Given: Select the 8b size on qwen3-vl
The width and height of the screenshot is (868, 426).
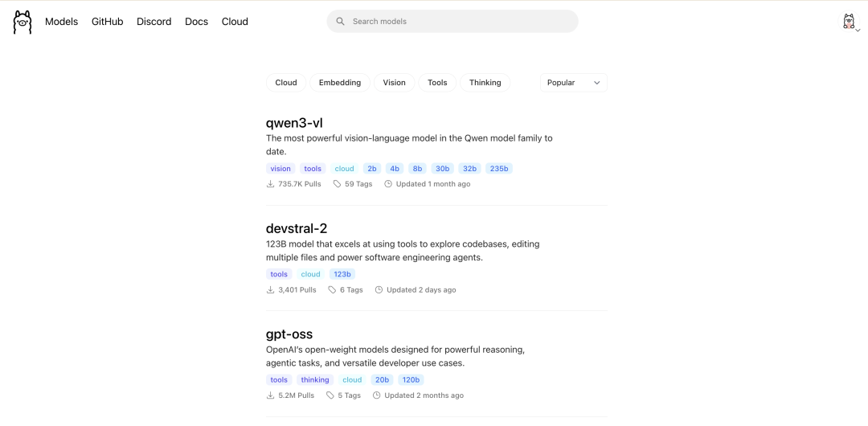Looking at the screenshot, I should (x=417, y=169).
